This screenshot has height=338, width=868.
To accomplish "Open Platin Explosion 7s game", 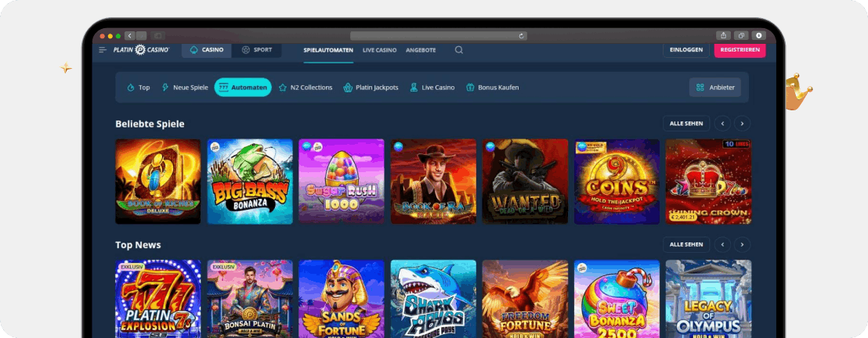I will (x=158, y=299).
